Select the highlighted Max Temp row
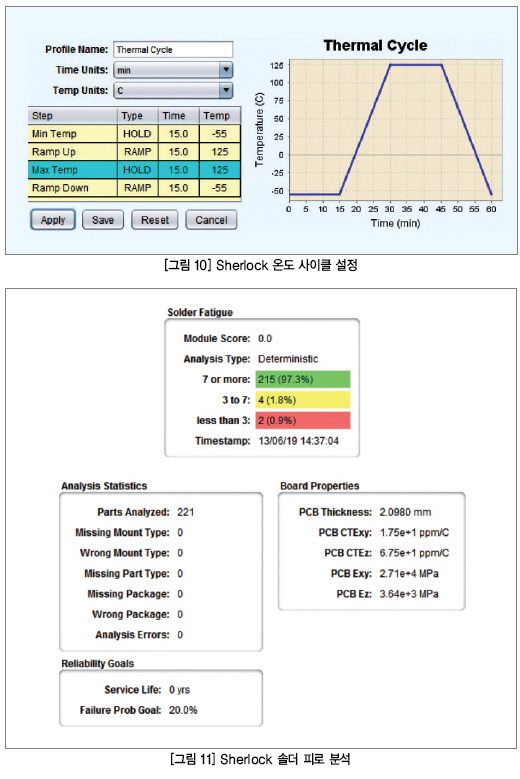Screen dimensions: 520x779 coord(134,169)
